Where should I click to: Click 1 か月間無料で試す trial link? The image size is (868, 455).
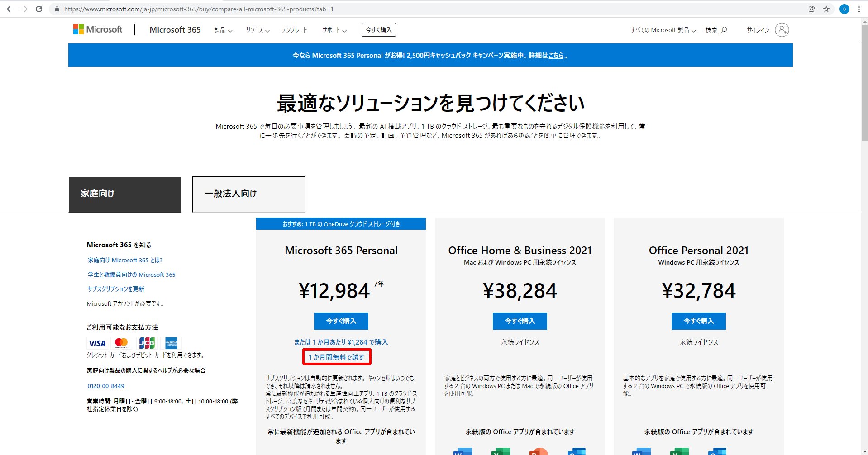pyautogui.click(x=336, y=357)
